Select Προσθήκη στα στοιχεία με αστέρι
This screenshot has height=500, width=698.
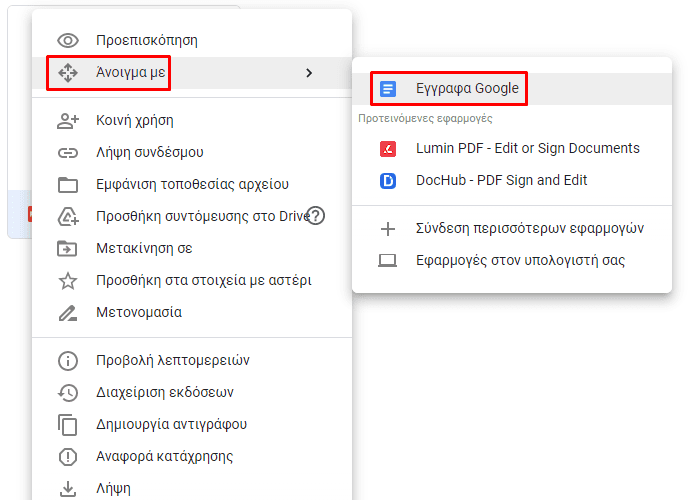click(x=192, y=280)
